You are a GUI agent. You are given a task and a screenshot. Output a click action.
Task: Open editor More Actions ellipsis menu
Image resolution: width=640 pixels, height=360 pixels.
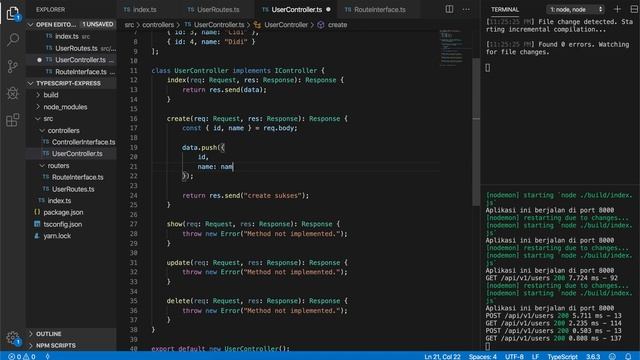click(466, 9)
